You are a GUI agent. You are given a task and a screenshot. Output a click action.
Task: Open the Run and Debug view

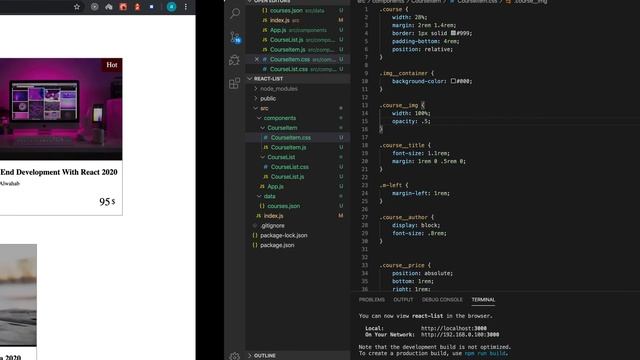coord(234,60)
